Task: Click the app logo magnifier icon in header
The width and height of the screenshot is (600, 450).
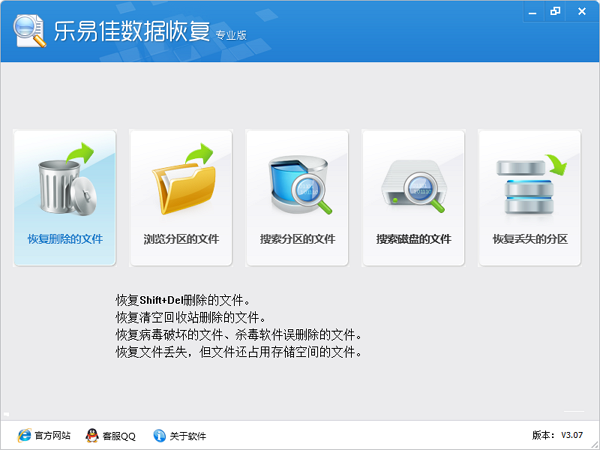Action: (29, 31)
